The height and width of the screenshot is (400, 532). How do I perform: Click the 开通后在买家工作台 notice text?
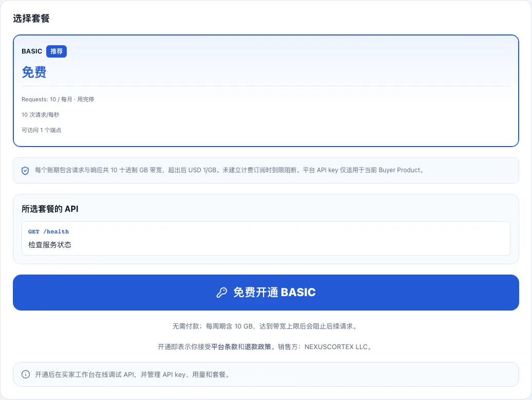tap(134, 374)
